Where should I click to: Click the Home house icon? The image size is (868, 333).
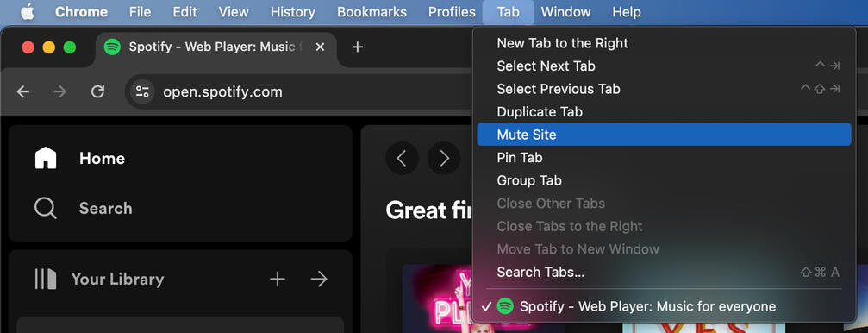(x=46, y=158)
